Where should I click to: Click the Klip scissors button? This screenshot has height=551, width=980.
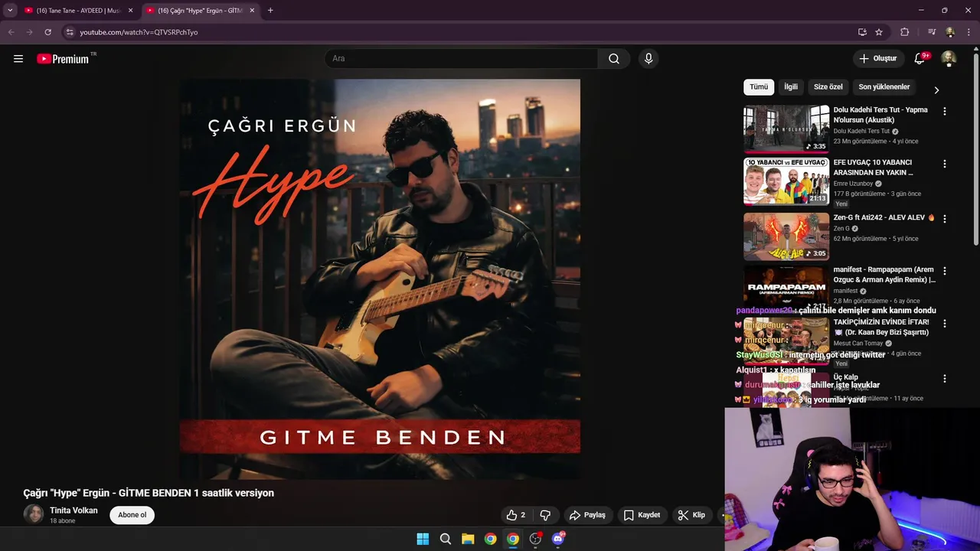(x=691, y=515)
